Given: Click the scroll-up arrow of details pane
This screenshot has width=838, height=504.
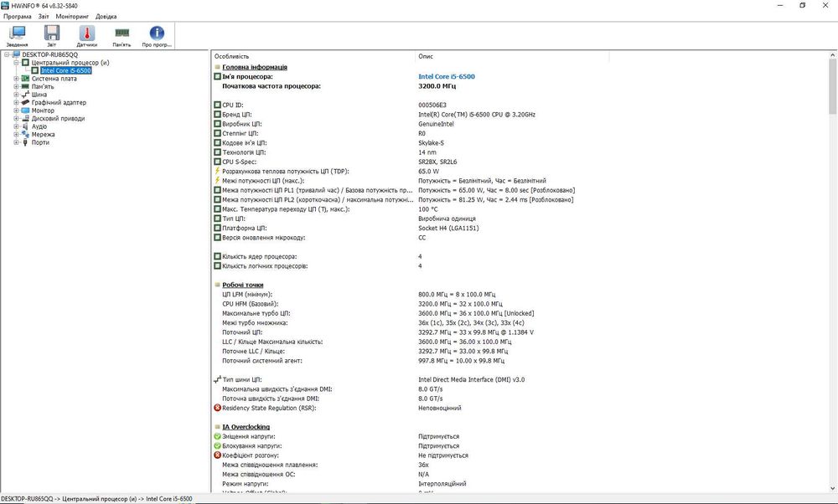Looking at the screenshot, I should tap(833, 55).
